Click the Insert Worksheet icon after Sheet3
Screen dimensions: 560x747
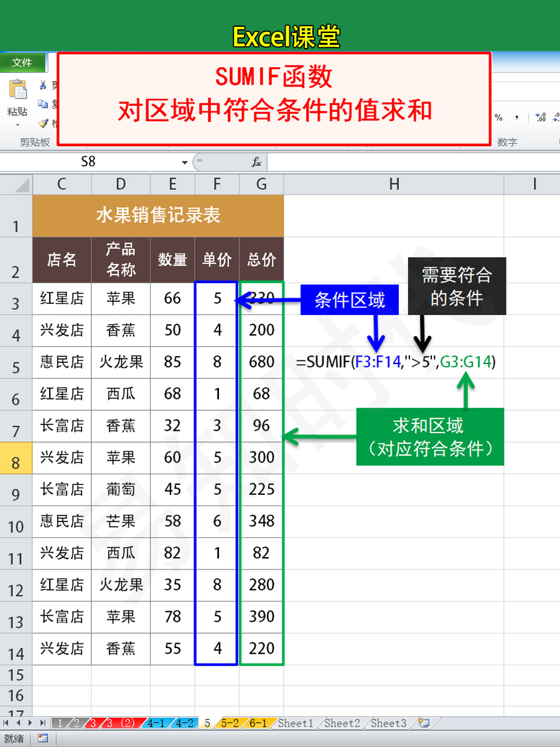coord(424,723)
